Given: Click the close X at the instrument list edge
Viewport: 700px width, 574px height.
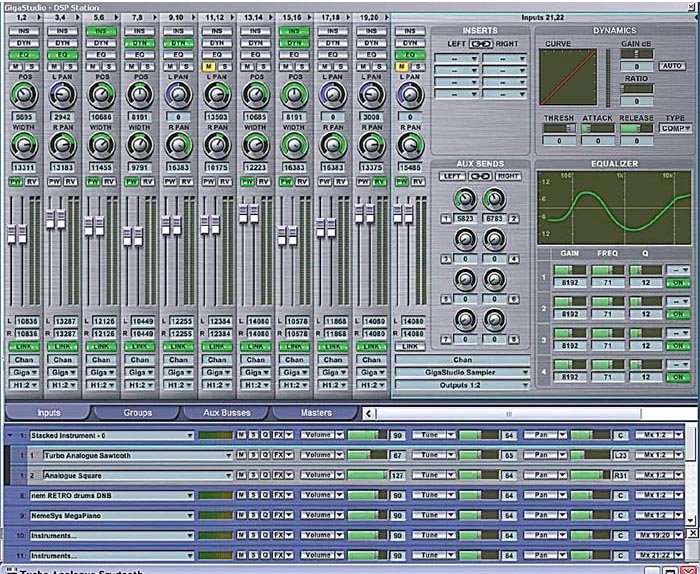Looking at the screenshot, I should pyautogui.click(x=692, y=533).
